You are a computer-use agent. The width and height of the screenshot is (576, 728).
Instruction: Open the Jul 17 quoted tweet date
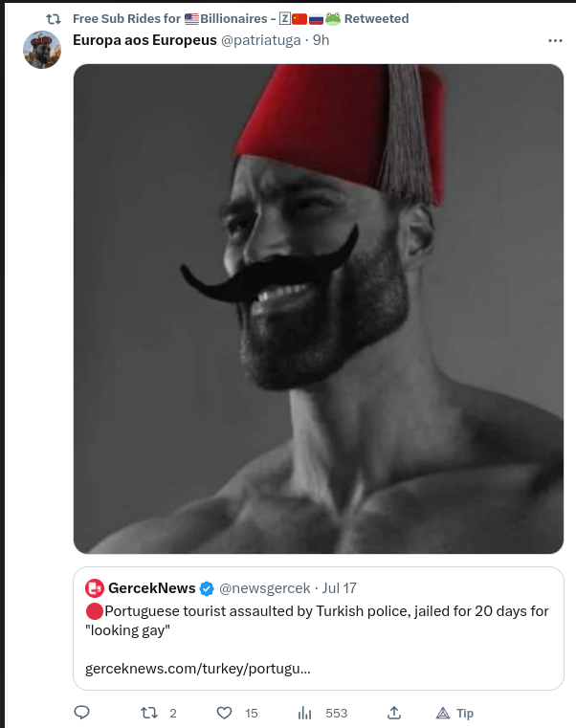click(x=340, y=588)
